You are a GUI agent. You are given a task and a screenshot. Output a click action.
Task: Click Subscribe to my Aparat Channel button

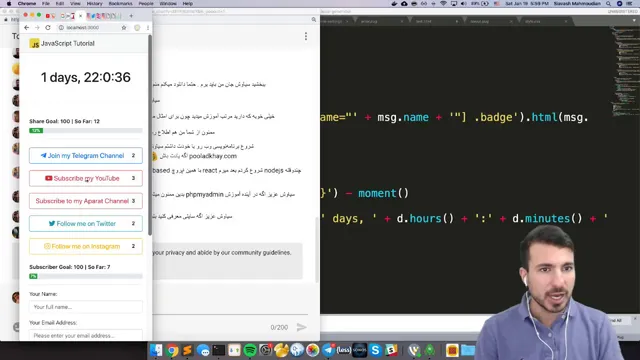[86, 201]
